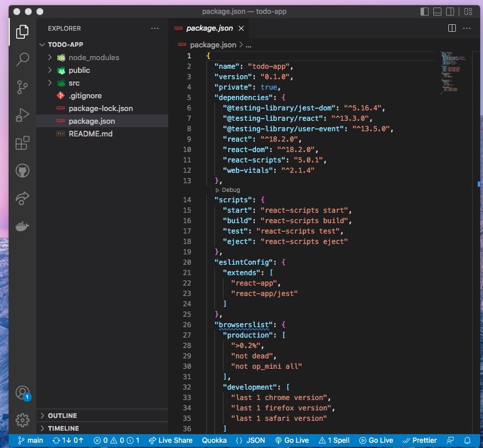
Task: Open Live Share view in activity bar
Action: [22, 198]
